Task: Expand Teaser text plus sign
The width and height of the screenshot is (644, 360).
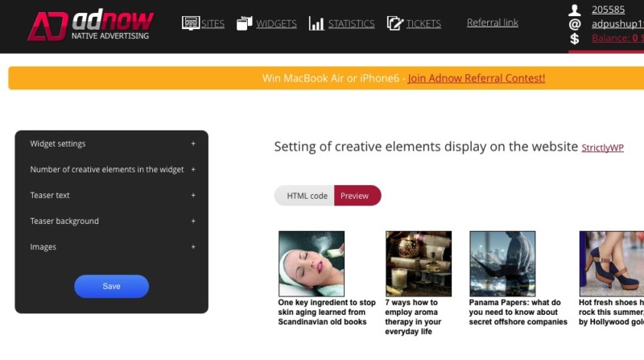Action: [x=193, y=195]
